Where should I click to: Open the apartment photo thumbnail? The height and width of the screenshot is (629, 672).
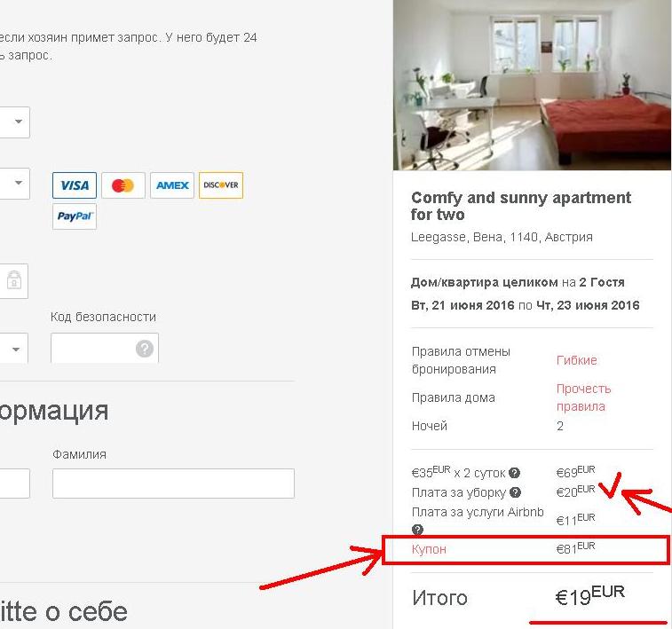click(532, 85)
